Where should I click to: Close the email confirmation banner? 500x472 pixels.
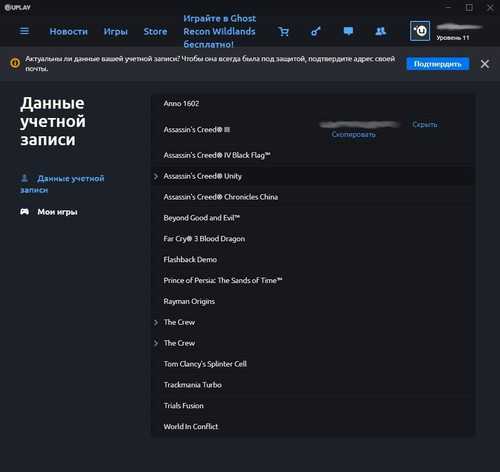pos(485,64)
